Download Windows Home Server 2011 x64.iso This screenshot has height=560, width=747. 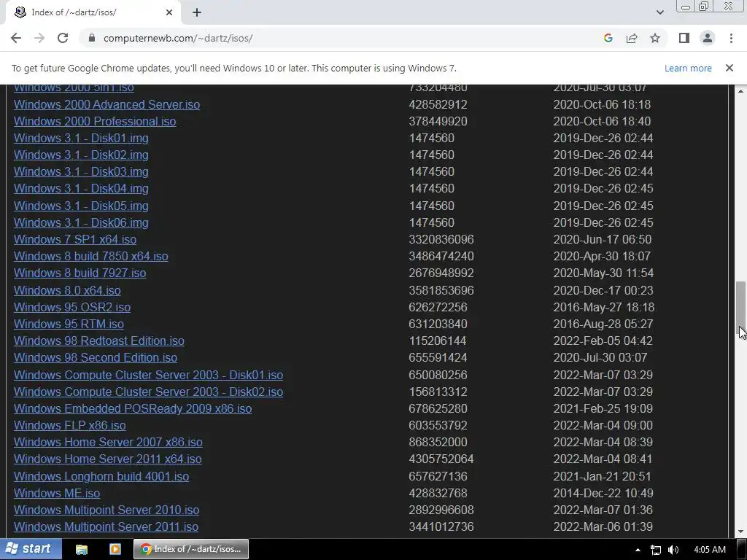tap(108, 459)
